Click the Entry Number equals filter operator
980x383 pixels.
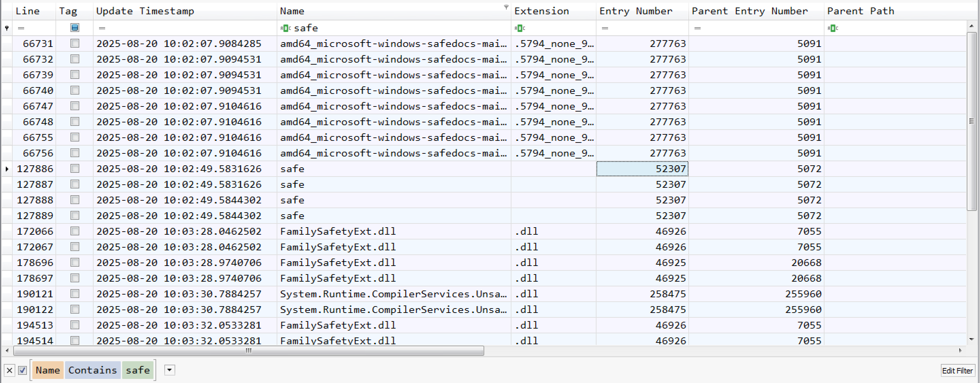(x=605, y=28)
